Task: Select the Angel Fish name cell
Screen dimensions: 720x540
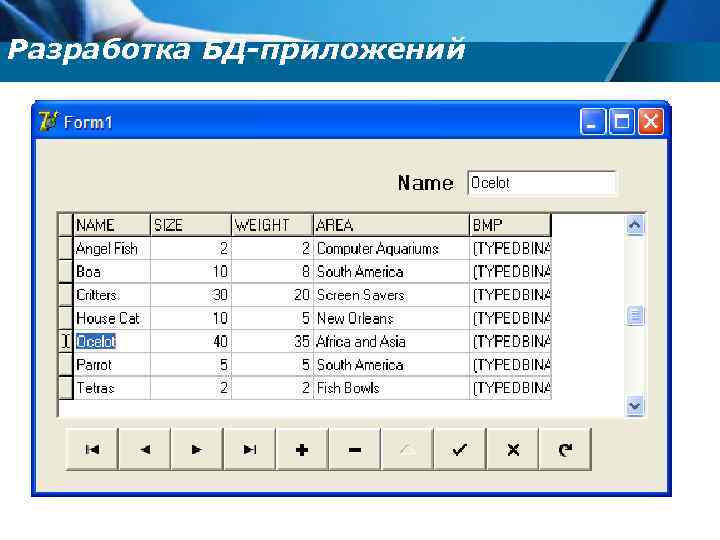Action: [x=112, y=248]
